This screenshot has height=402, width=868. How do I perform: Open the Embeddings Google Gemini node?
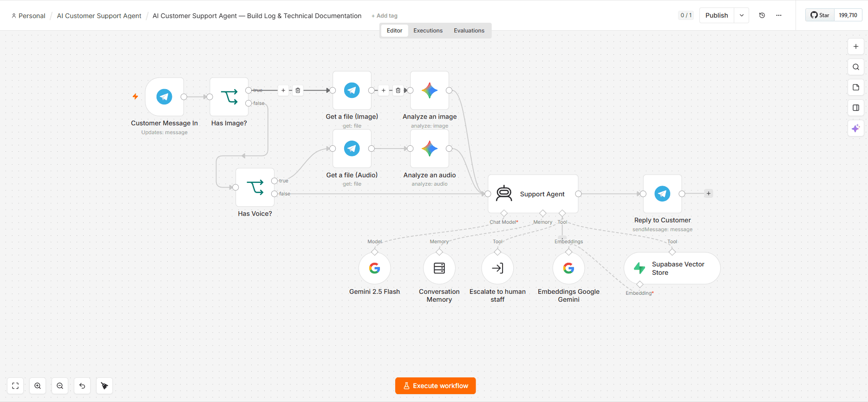click(568, 268)
